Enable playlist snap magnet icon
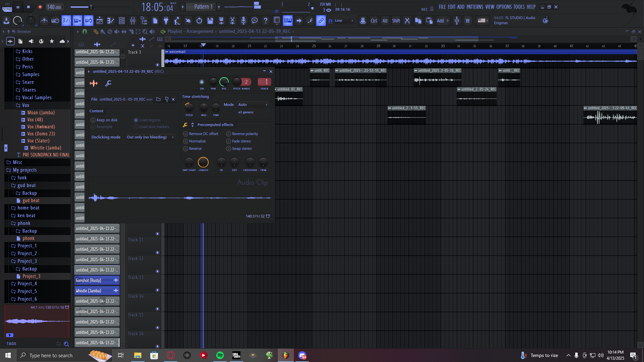Viewport: 644px width, 362px height. (85, 32)
